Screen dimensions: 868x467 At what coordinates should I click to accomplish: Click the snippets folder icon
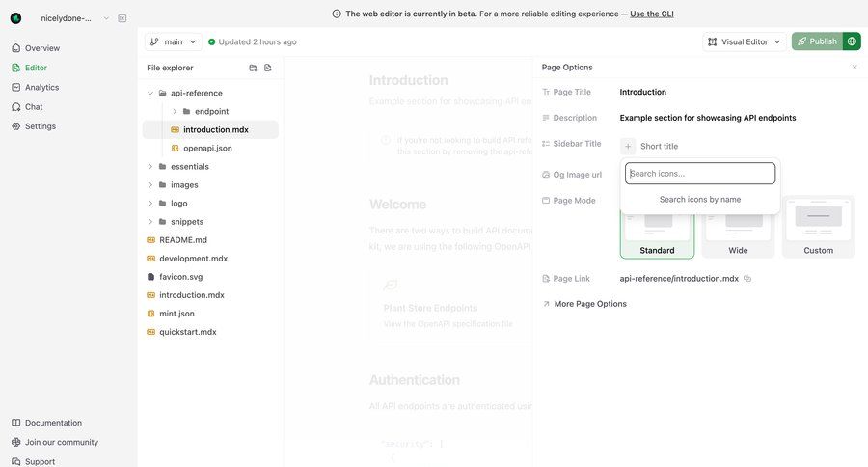pyautogui.click(x=162, y=222)
